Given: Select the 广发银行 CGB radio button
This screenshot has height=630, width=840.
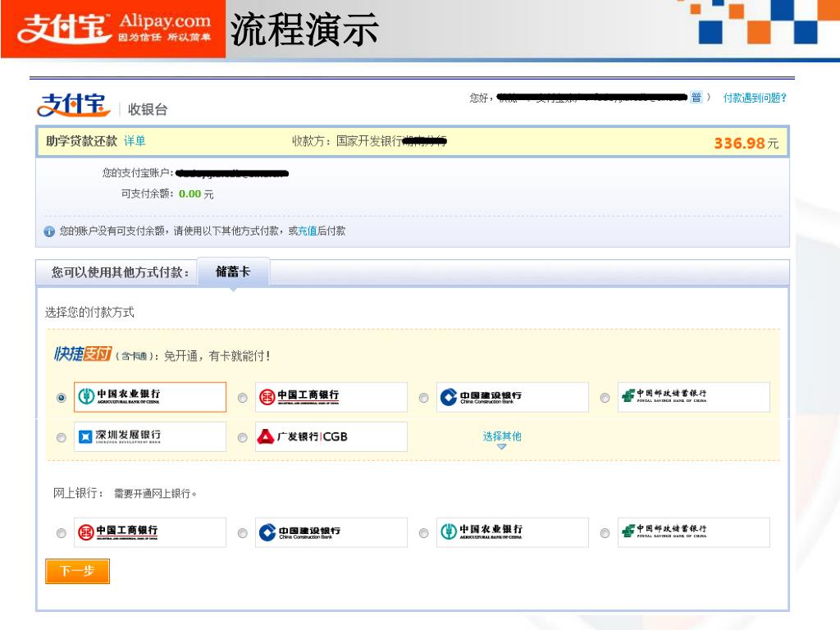Looking at the screenshot, I should point(243,438).
